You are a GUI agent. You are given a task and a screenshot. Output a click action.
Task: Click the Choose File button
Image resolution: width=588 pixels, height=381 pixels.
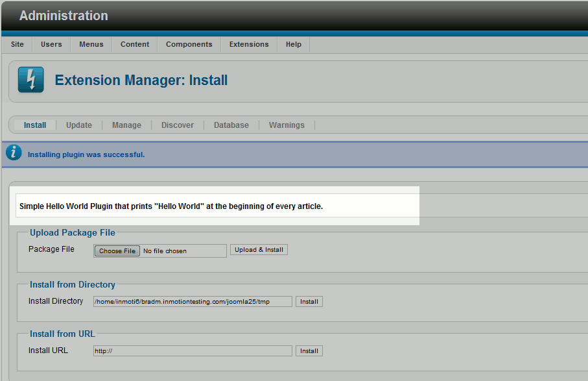click(x=117, y=251)
